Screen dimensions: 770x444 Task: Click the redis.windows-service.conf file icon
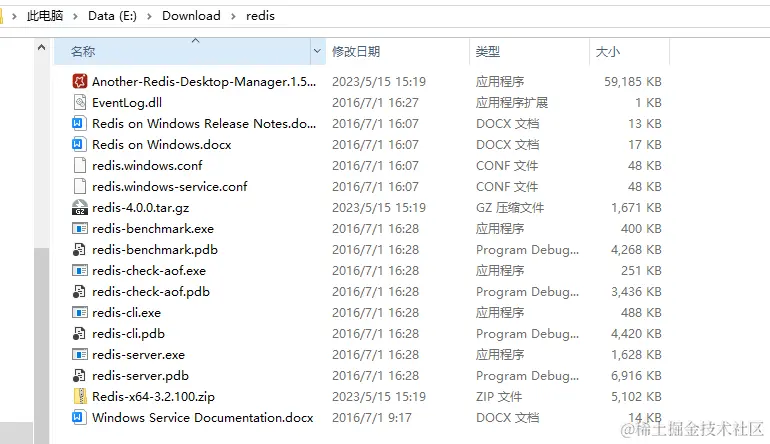[x=80, y=186]
